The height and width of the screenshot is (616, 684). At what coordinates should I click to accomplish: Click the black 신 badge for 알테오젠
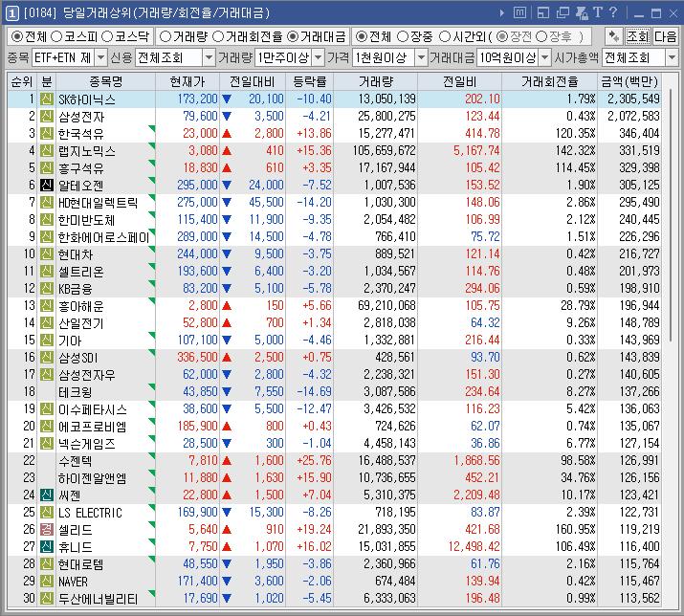point(47,185)
